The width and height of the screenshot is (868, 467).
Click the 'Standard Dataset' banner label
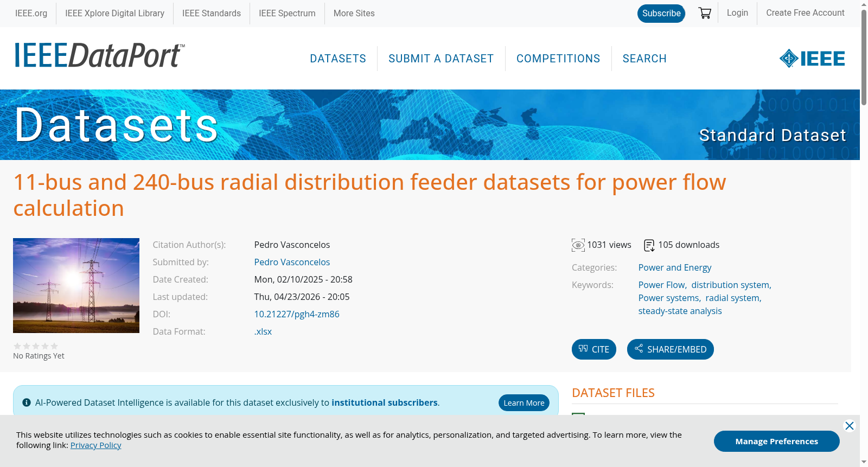pos(773,135)
